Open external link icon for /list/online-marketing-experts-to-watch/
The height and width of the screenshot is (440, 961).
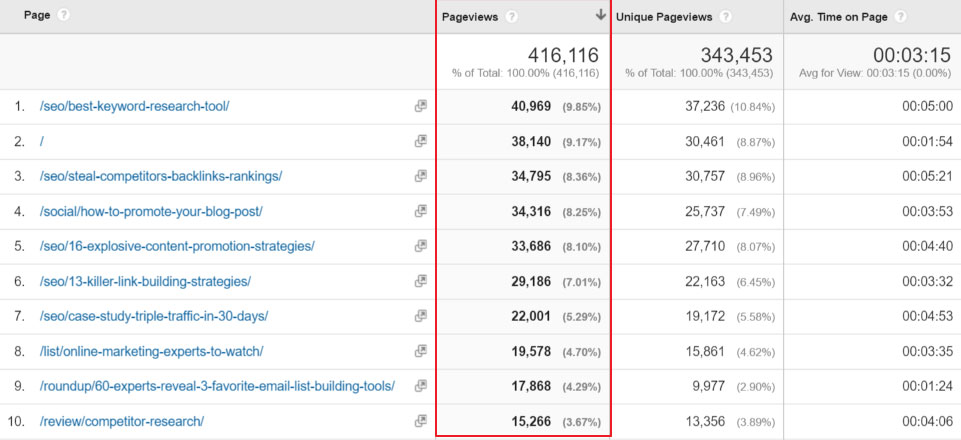tap(420, 351)
